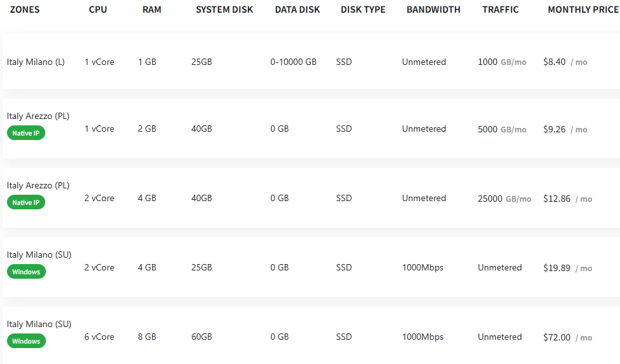620x364 pixels.
Task: Click the SYSTEM DISK column header
Action: tap(224, 10)
